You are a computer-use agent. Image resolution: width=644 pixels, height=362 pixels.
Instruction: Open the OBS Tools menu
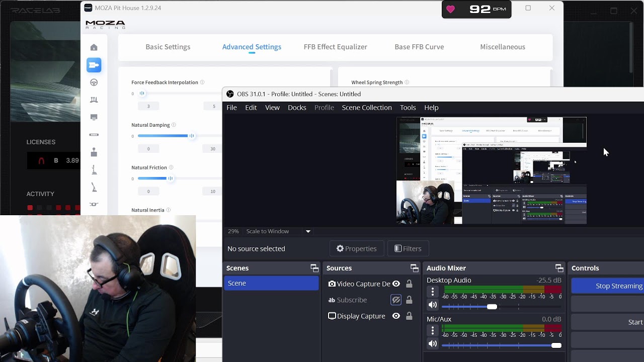click(x=408, y=108)
